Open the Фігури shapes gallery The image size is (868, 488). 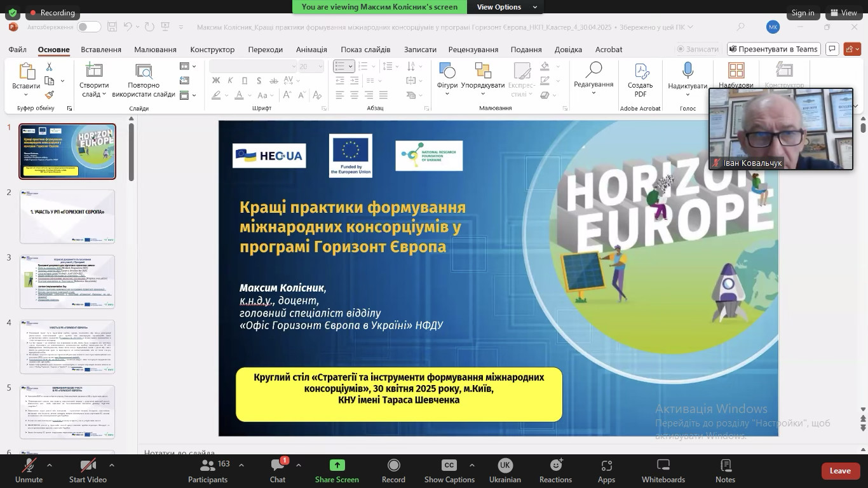[x=447, y=79]
